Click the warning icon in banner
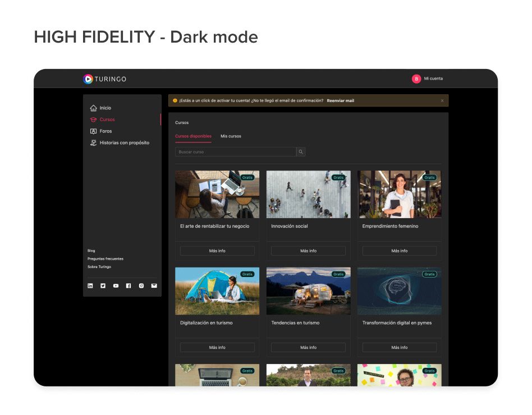 (x=175, y=101)
